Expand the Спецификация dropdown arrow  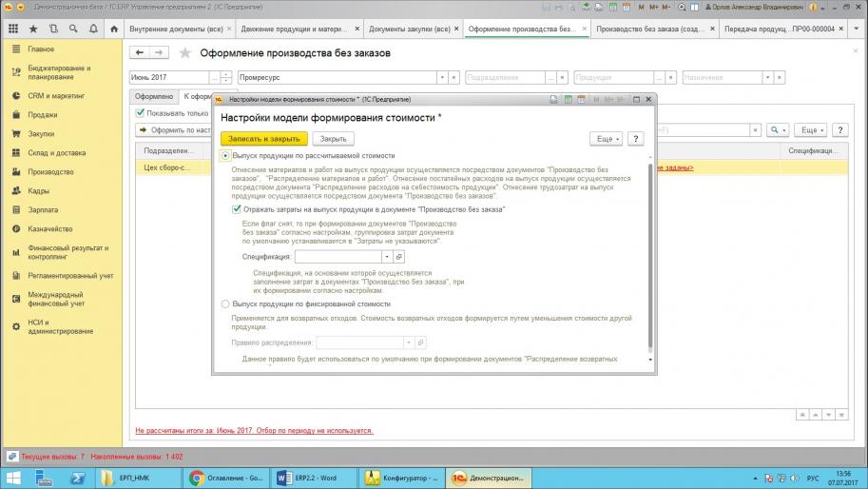[386, 257]
